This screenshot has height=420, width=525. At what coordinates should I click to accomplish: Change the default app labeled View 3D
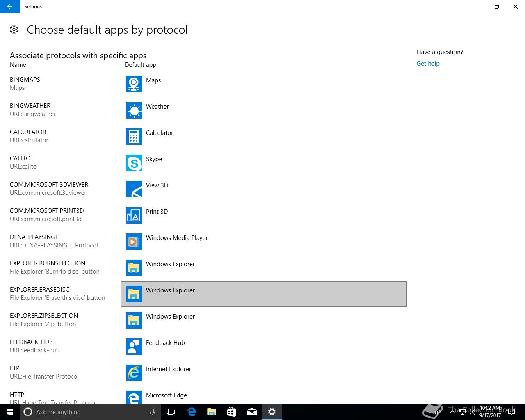coord(264,189)
